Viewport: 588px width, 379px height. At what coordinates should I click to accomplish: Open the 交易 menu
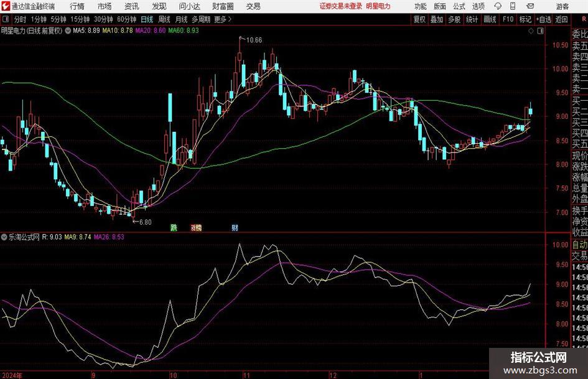click(x=253, y=6)
